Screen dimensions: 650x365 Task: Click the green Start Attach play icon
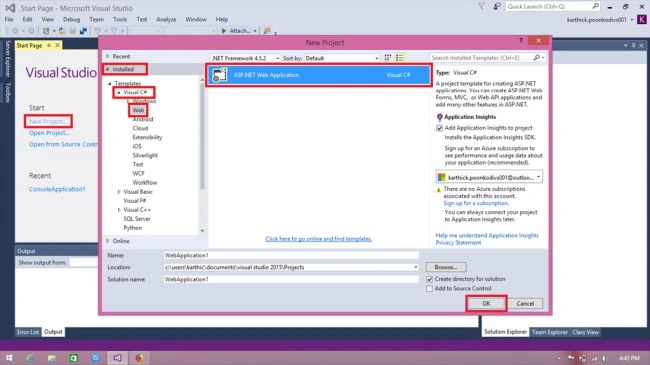(224, 31)
